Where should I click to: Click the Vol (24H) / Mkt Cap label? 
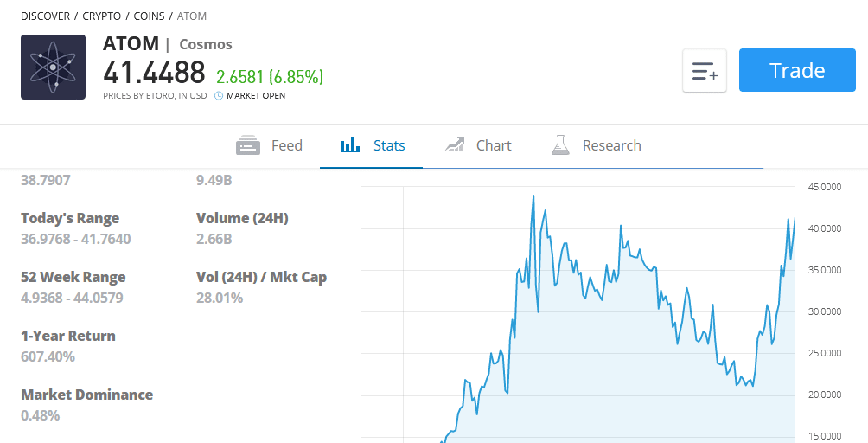261,277
